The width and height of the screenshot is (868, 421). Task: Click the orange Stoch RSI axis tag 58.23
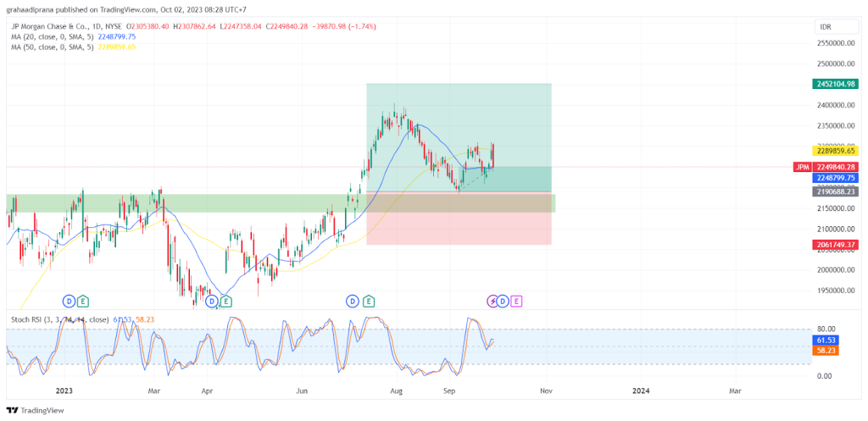tap(826, 350)
